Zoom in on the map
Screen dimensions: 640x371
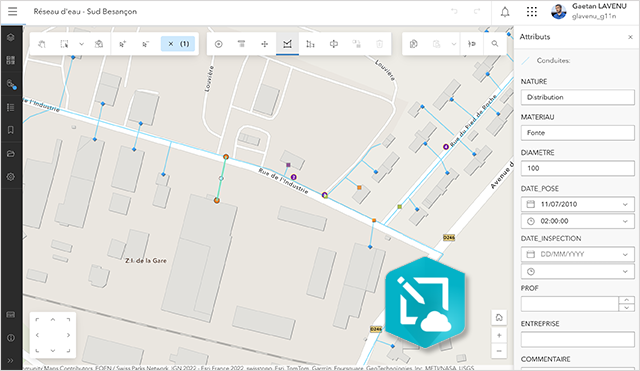pos(499,335)
